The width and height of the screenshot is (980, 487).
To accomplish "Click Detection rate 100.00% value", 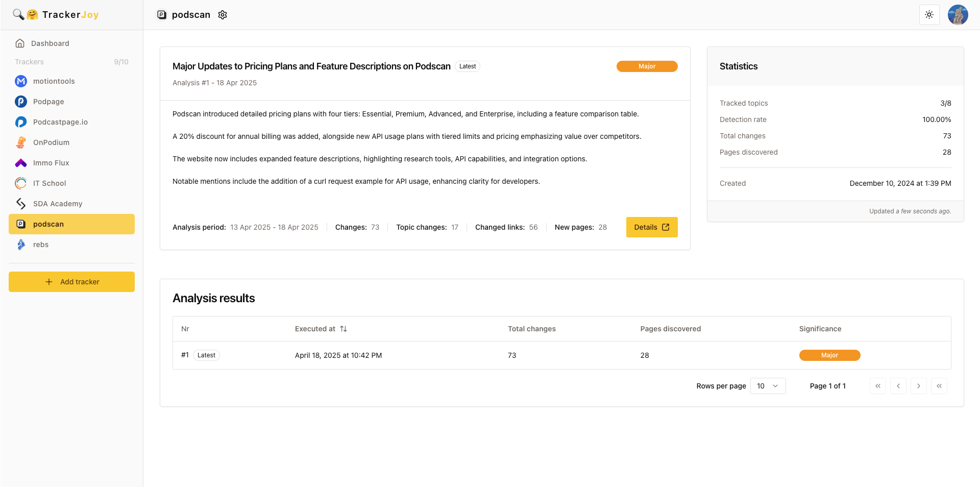I will [x=937, y=119].
